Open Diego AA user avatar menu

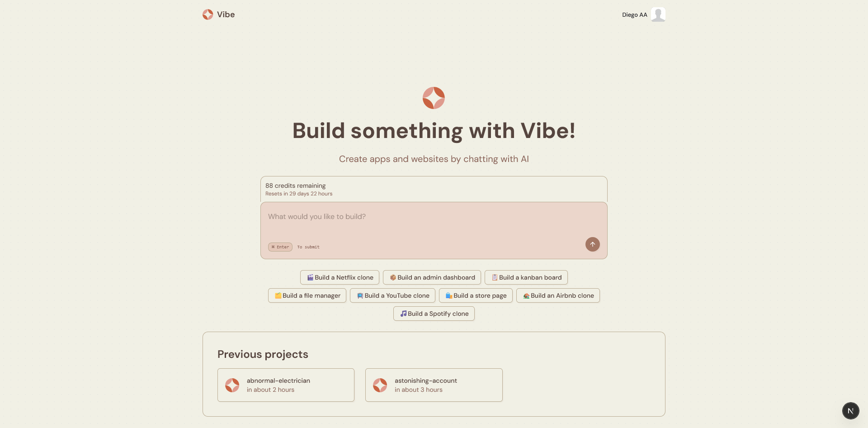coord(658,14)
